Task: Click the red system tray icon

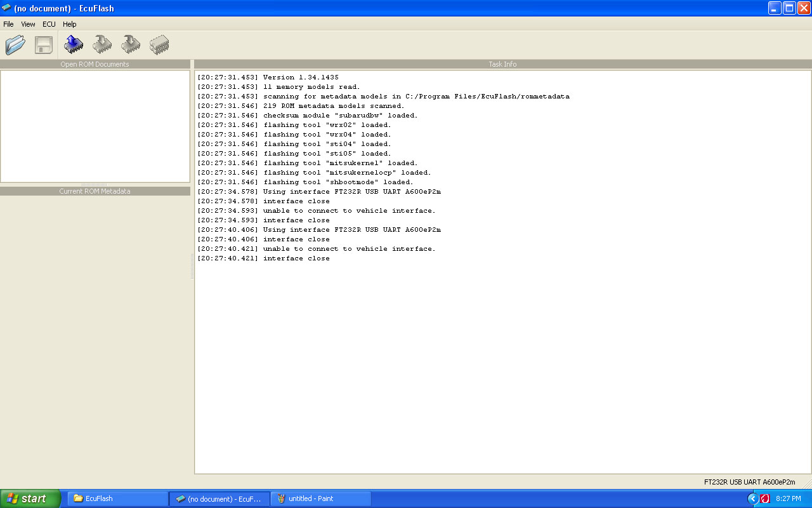Action: [765, 498]
